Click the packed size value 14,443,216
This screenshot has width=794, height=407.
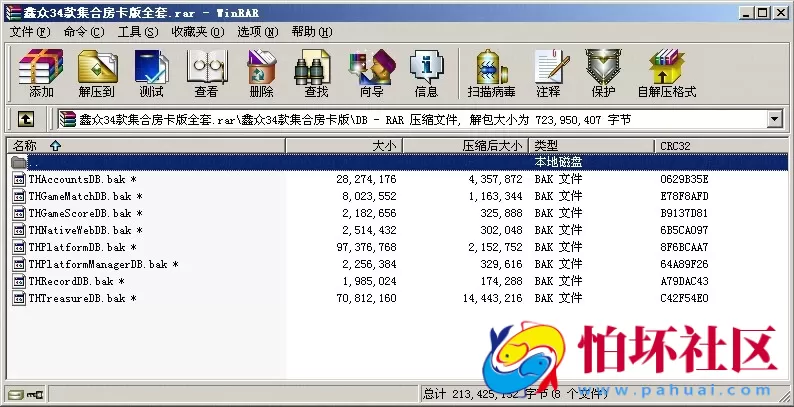coord(492,298)
